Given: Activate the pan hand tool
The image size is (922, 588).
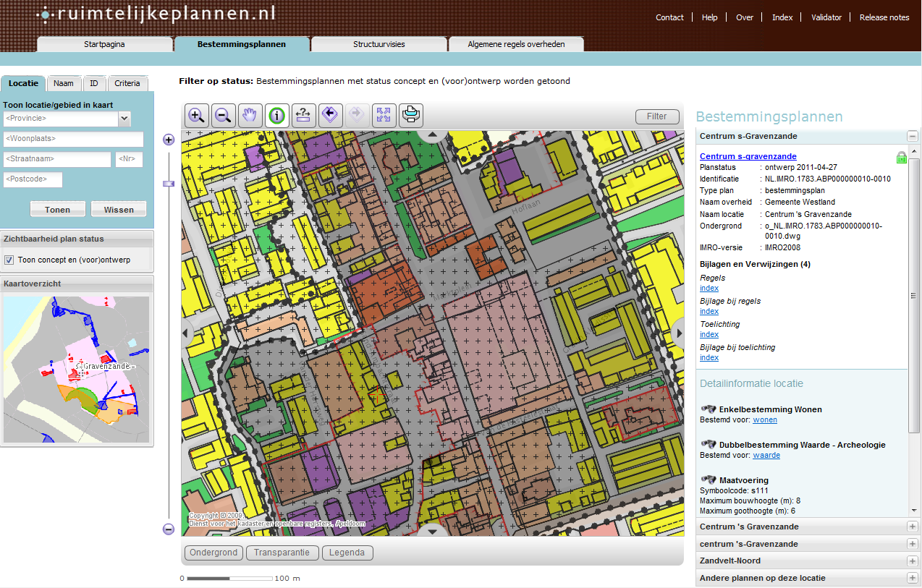Looking at the screenshot, I should coord(250,115).
